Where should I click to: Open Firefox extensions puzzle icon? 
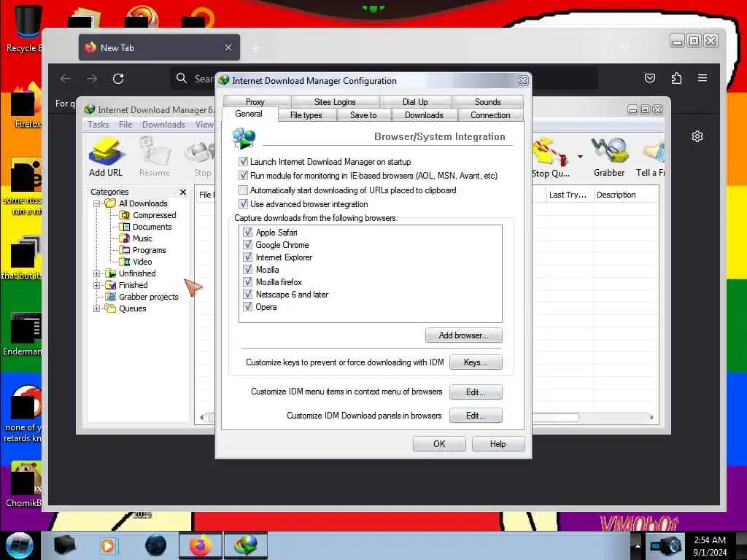(x=676, y=78)
